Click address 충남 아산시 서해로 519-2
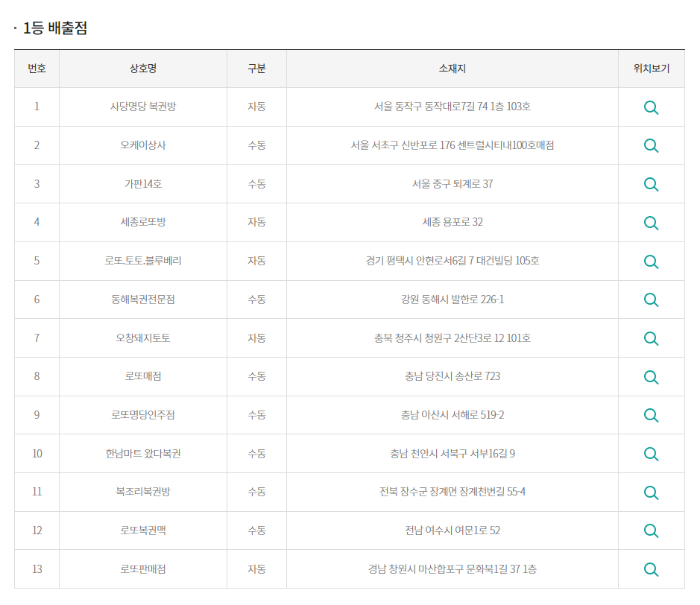This screenshot has width=700, height=605. (453, 415)
